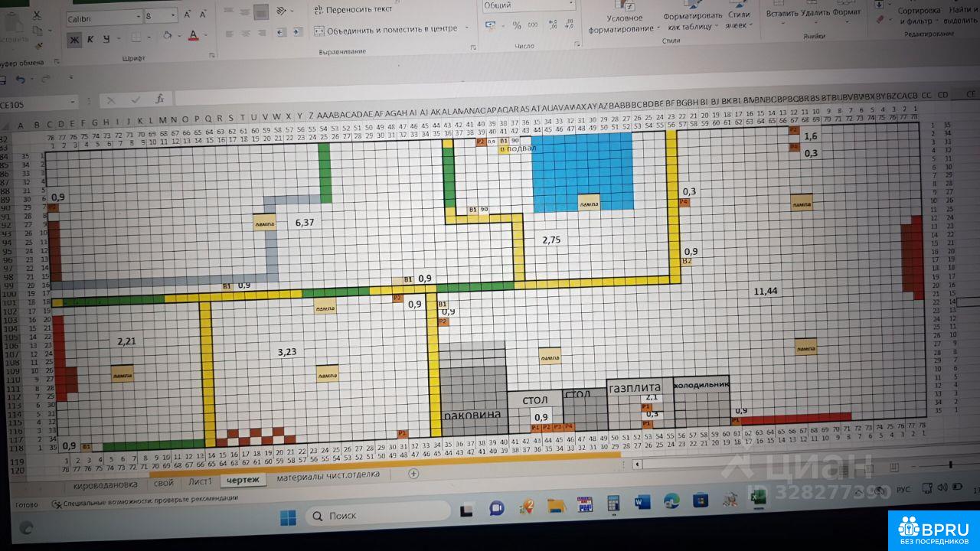Click the undo arrow icon
This screenshot has height=551, width=980.
pyautogui.click(x=21, y=80)
